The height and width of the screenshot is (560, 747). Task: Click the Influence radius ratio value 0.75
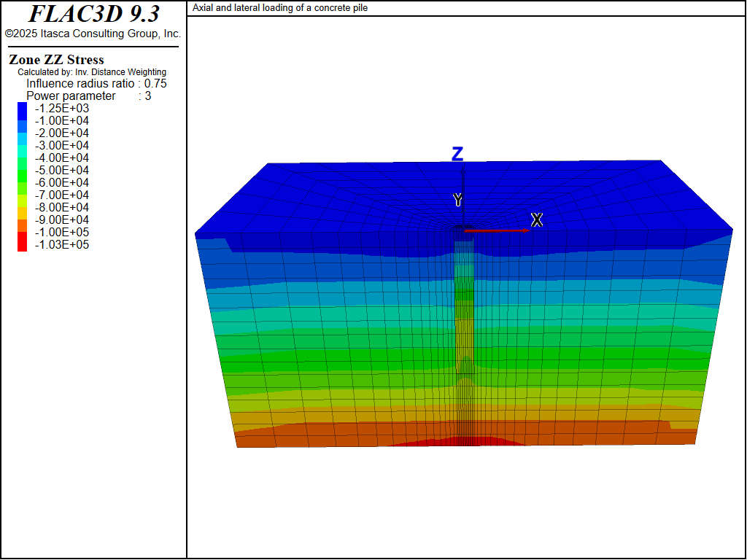[155, 84]
